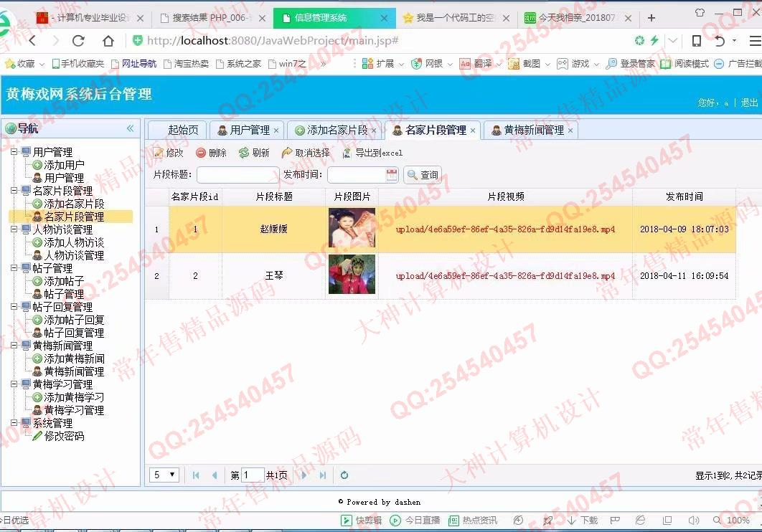762x532 pixels.
Task: Collapse the 帖子管理 tree node
Action: pos(14,268)
